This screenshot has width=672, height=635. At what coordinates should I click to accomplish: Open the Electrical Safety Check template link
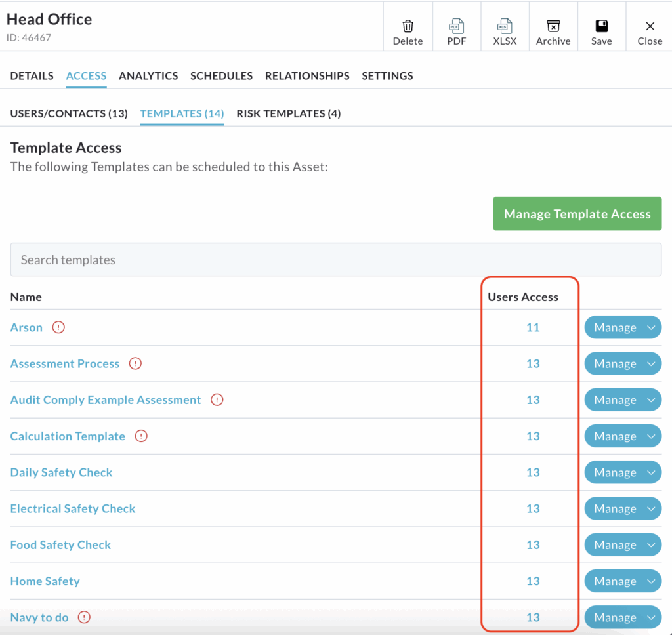coord(73,508)
